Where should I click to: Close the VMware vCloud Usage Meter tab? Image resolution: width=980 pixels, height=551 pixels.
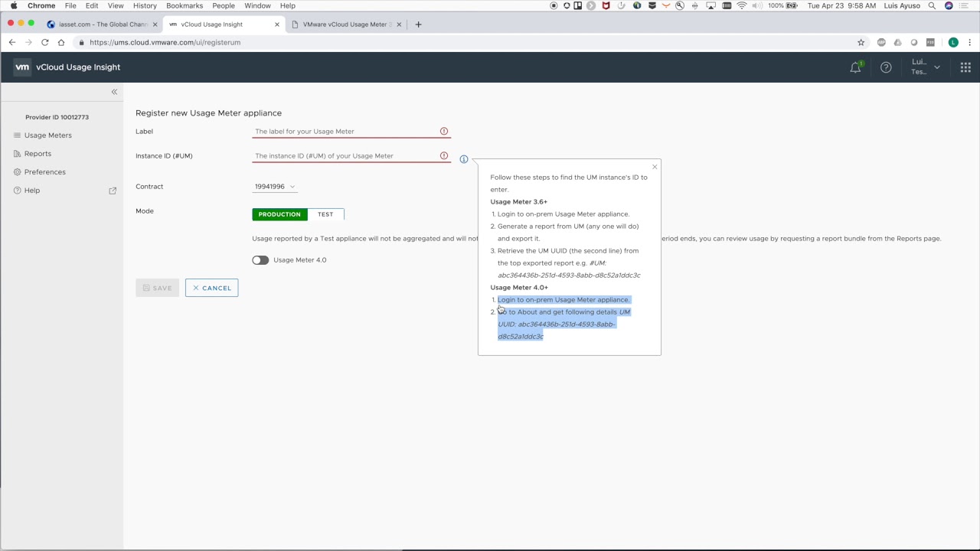point(399,24)
